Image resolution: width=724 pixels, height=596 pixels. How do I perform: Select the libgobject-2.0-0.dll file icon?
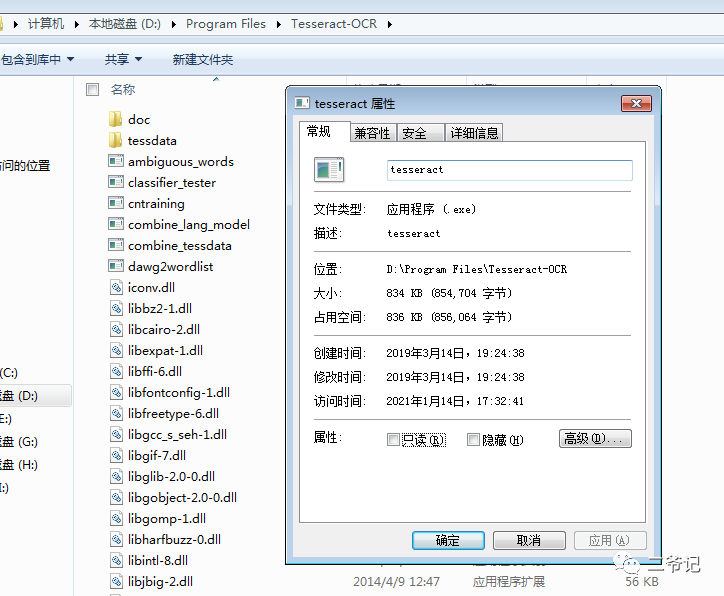tap(116, 497)
